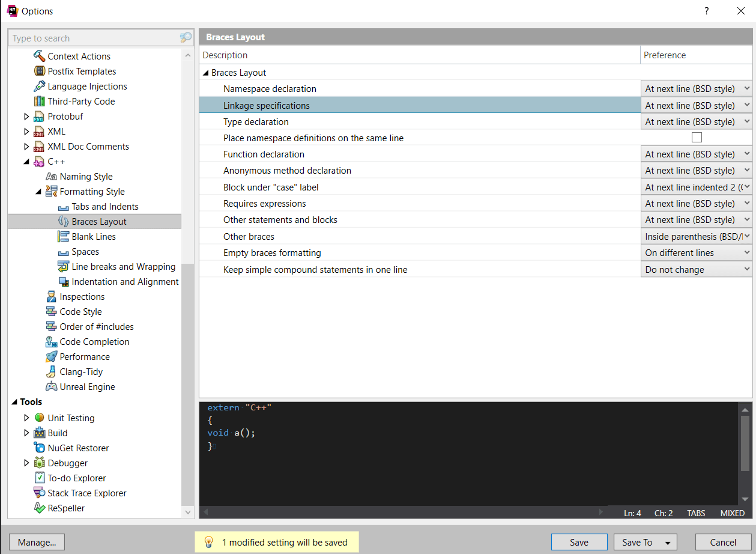Click the Third-Party Code books icon

tap(40, 101)
